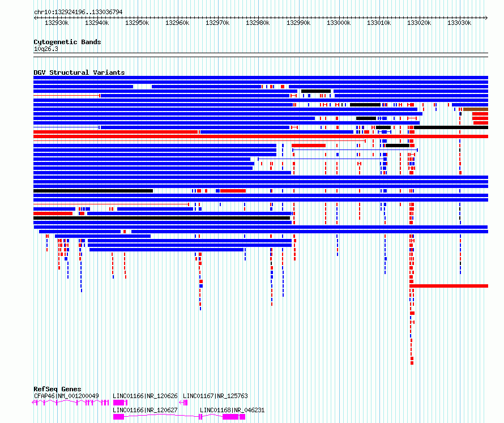Open the LINC01168|NR_046231 gene label
The width and height of the screenshot is (504, 423).
click(232, 410)
